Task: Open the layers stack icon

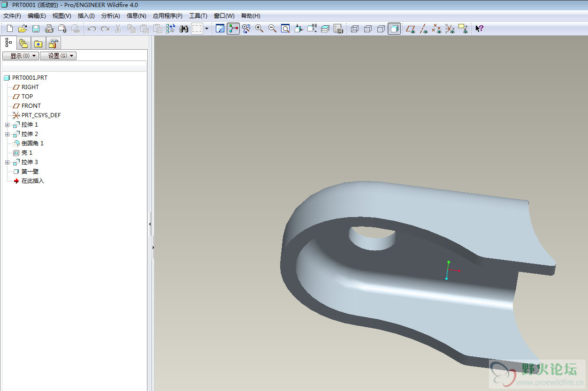Action: click(x=325, y=29)
